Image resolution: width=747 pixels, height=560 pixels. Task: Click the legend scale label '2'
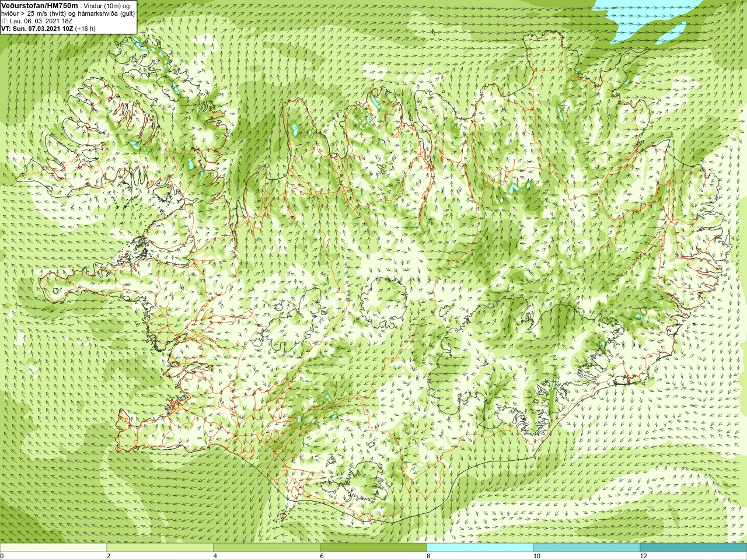(109, 556)
